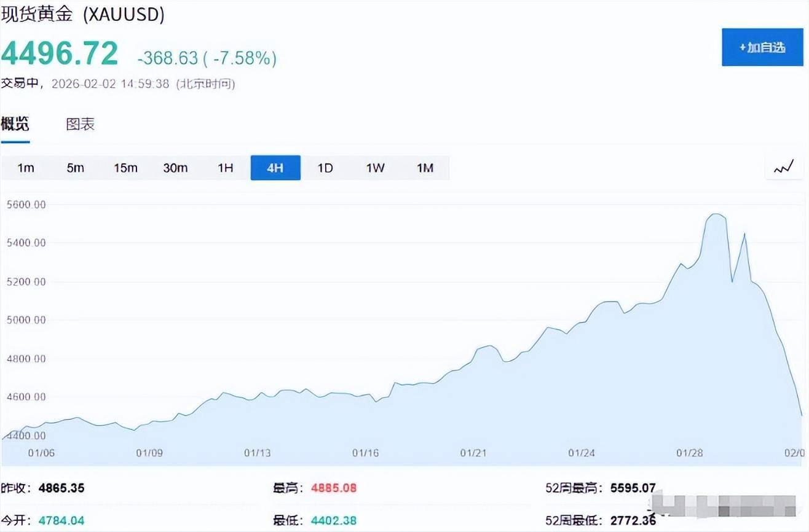Click the 52周最高 value 5595.07
Image resolution: width=809 pixels, height=532 pixels.
coord(633,488)
